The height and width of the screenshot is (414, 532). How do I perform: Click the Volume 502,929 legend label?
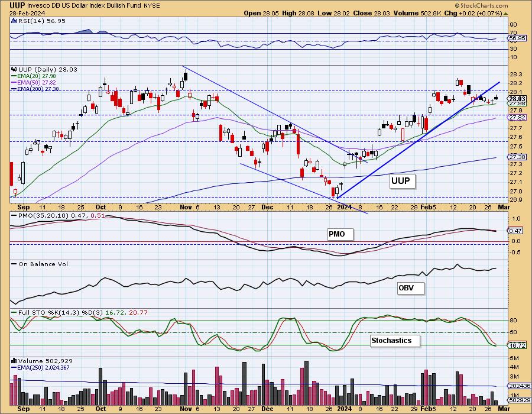click(45, 361)
